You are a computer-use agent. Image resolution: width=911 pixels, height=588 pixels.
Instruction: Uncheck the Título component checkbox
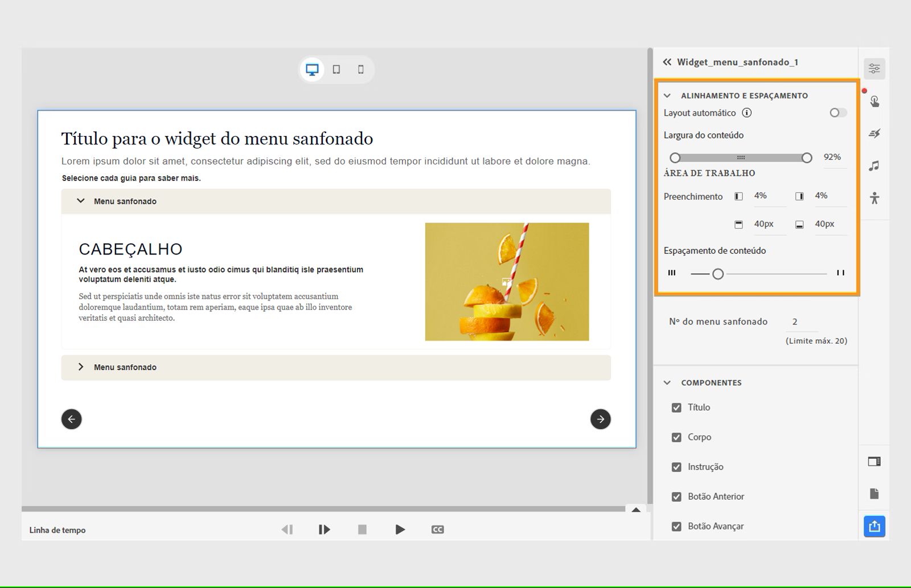676,408
